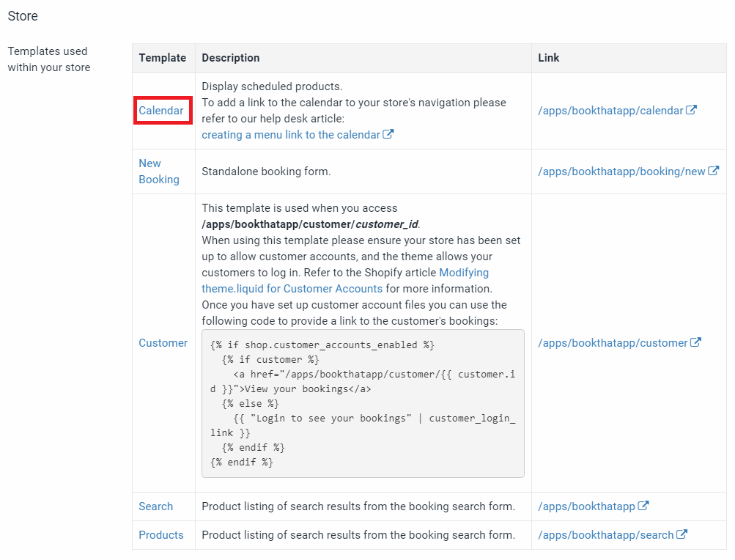Click external link icon beside /apps/bookthatapp/customer

click(x=695, y=342)
